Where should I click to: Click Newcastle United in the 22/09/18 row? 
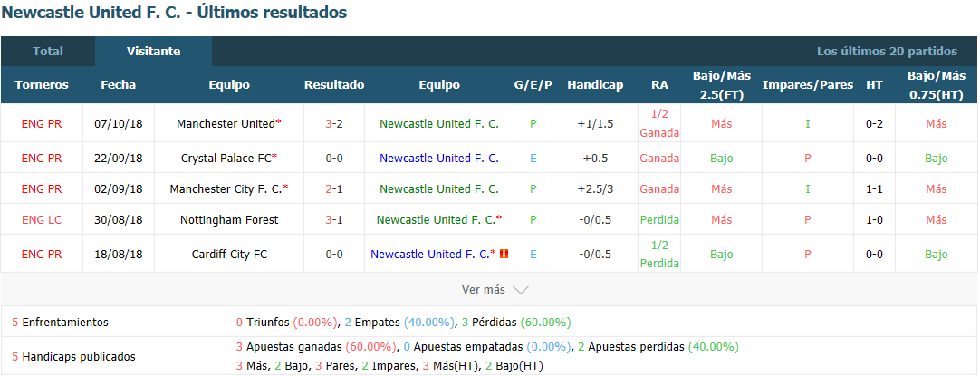438,159
